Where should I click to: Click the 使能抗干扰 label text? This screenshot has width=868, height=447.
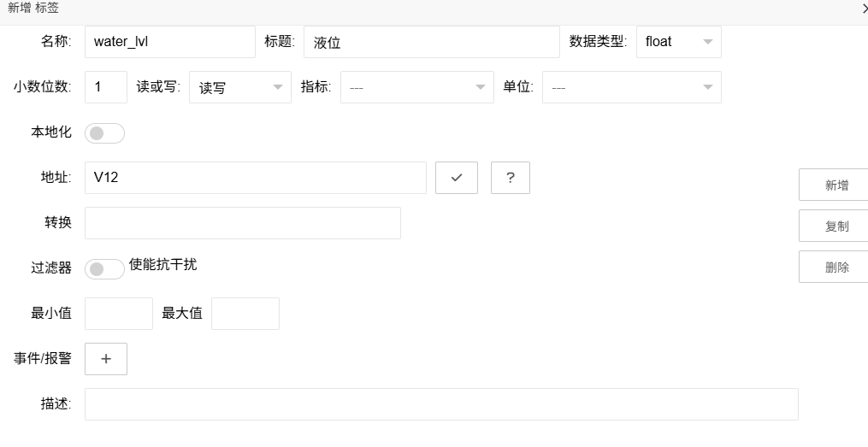[162, 264]
